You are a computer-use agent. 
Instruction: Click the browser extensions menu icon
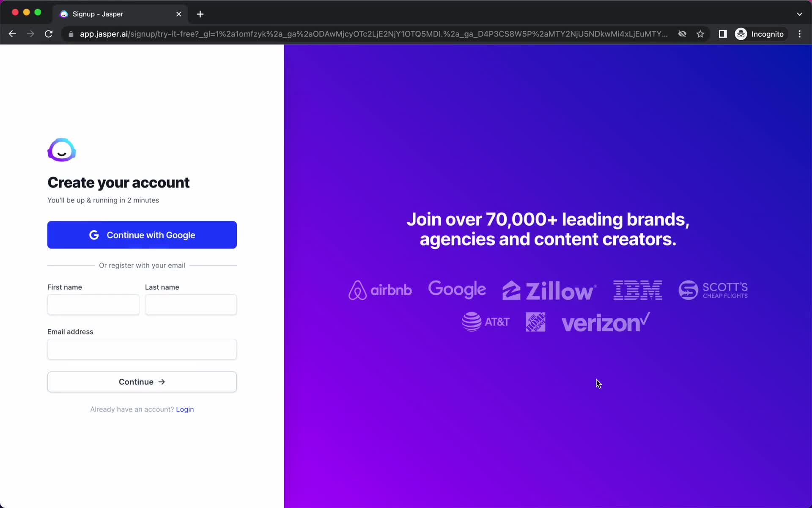(x=723, y=34)
